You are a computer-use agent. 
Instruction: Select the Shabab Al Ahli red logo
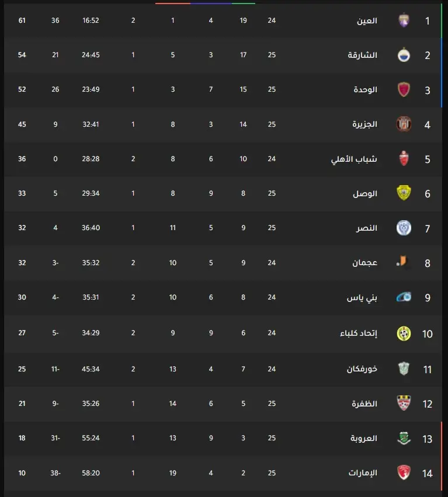pyautogui.click(x=404, y=158)
